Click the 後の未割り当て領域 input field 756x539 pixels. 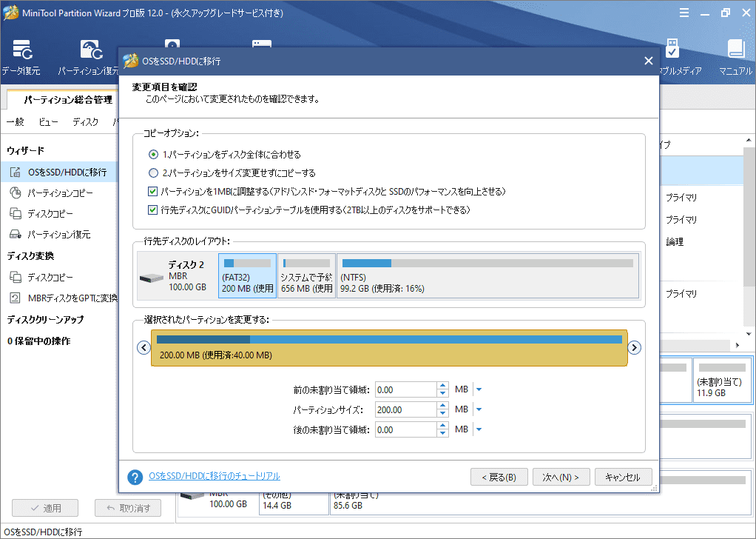(406, 429)
